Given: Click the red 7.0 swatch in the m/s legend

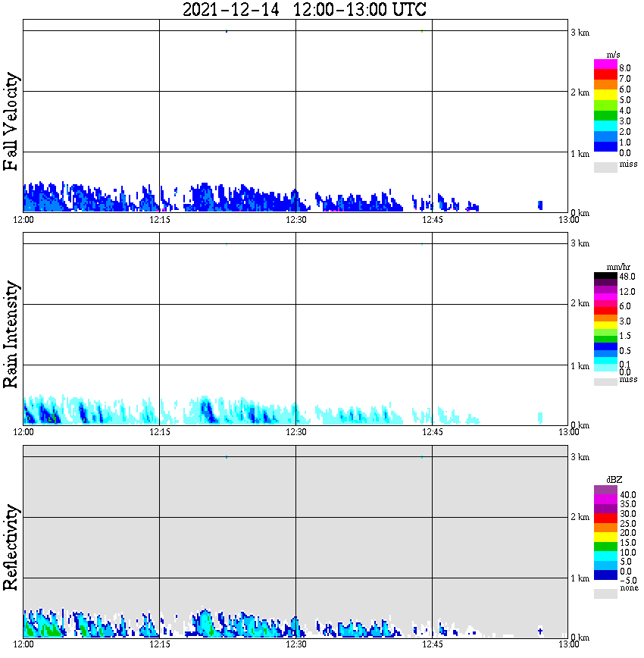Looking at the screenshot, I should tap(605, 75).
